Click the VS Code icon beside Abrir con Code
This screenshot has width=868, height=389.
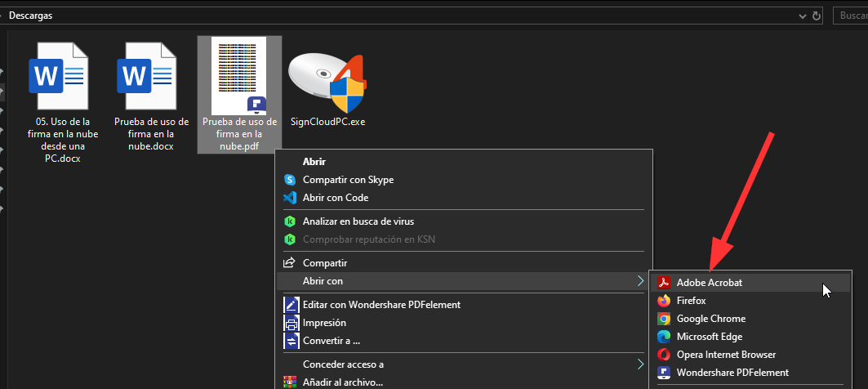point(289,198)
